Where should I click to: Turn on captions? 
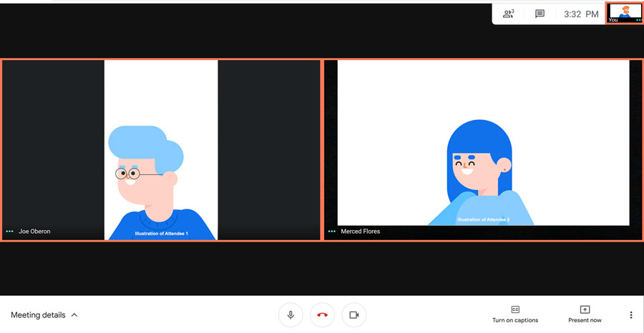515,314
